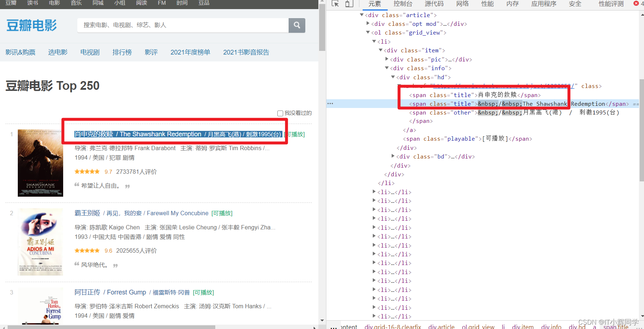
Task: Collapse the div class="item" node
Action: 380,50
